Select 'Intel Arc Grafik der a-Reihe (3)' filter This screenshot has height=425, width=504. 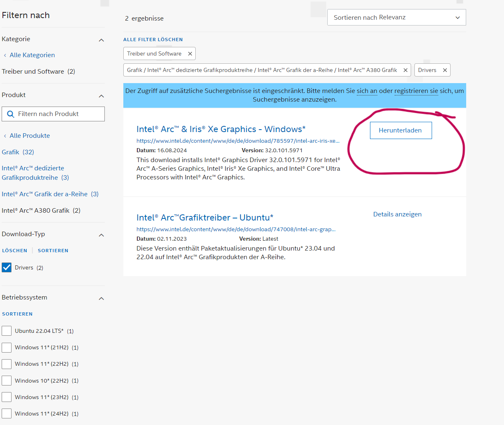coord(50,194)
